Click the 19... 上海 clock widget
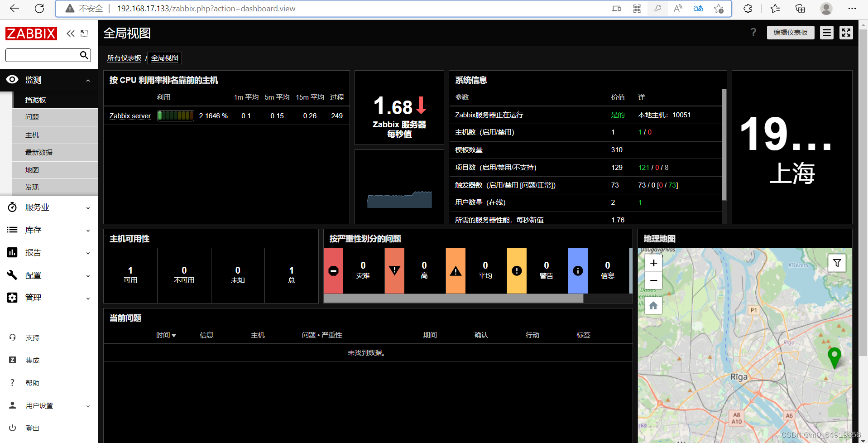The image size is (868, 443). [792, 147]
